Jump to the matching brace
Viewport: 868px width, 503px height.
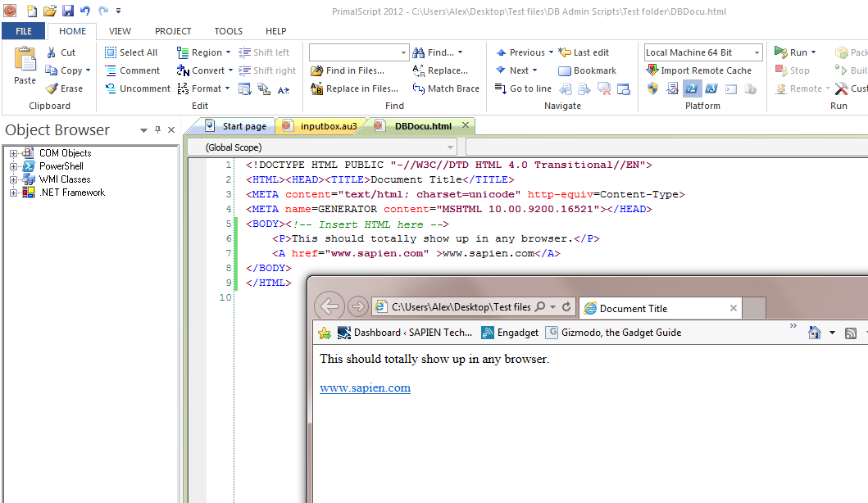tap(446, 88)
